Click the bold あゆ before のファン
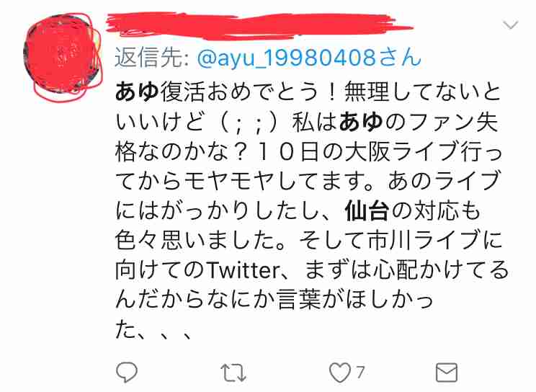This screenshot has height=392, width=536. [x=361, y=122]
